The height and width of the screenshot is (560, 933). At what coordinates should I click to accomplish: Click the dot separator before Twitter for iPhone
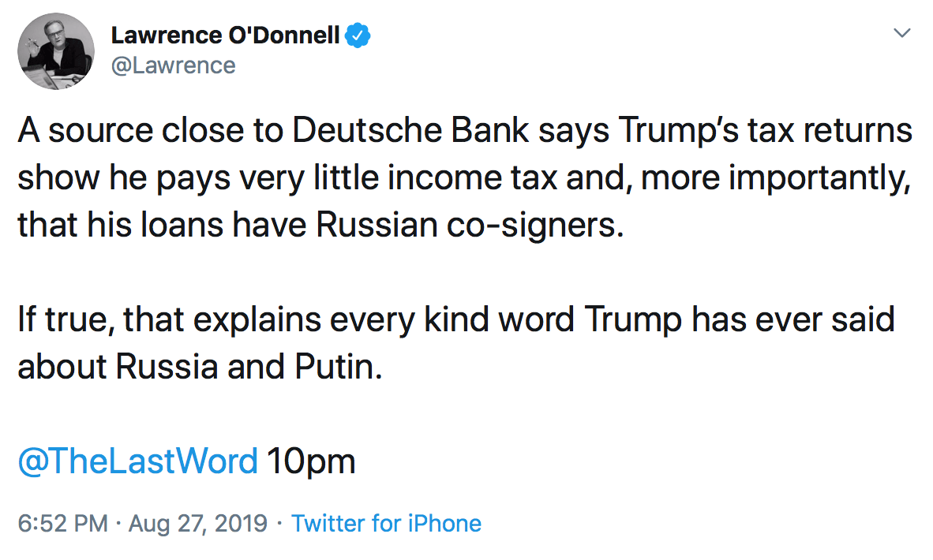pyautogui.click(x=280, y=523)
